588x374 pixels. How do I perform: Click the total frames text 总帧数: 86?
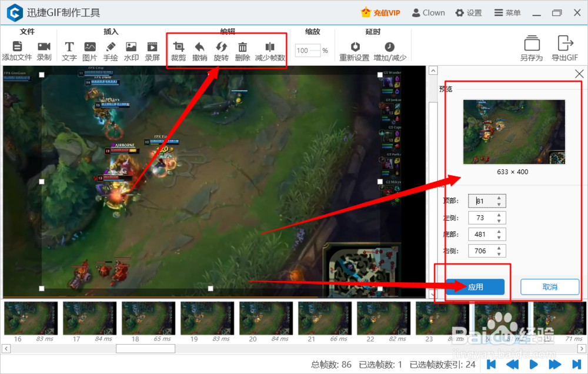click(331, 365)
